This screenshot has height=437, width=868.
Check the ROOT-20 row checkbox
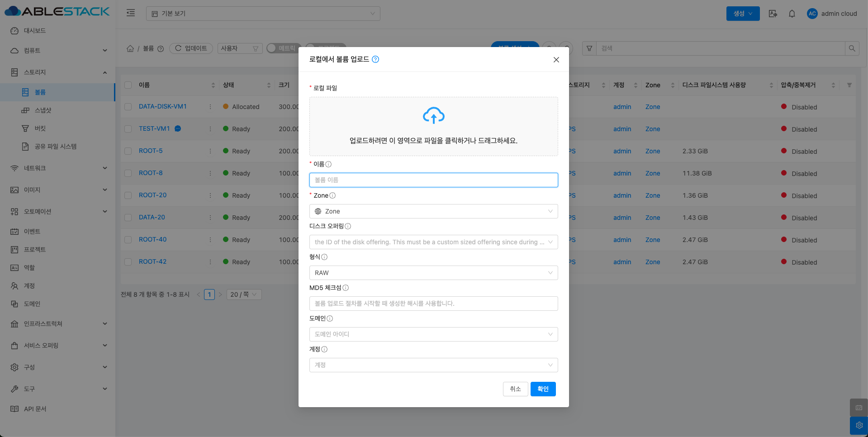128,195
